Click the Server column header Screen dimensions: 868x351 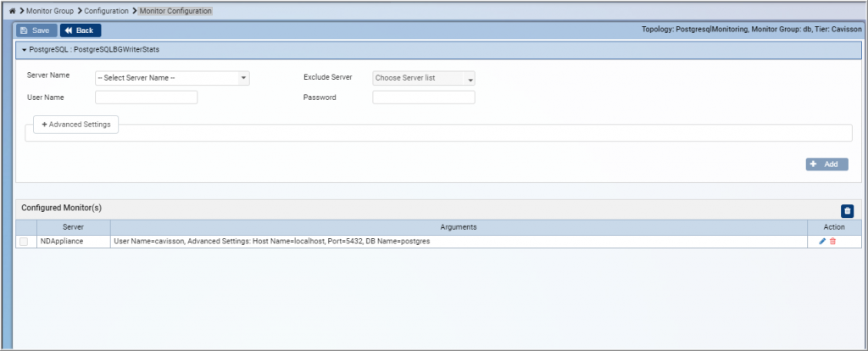click(x=74, y=227)
